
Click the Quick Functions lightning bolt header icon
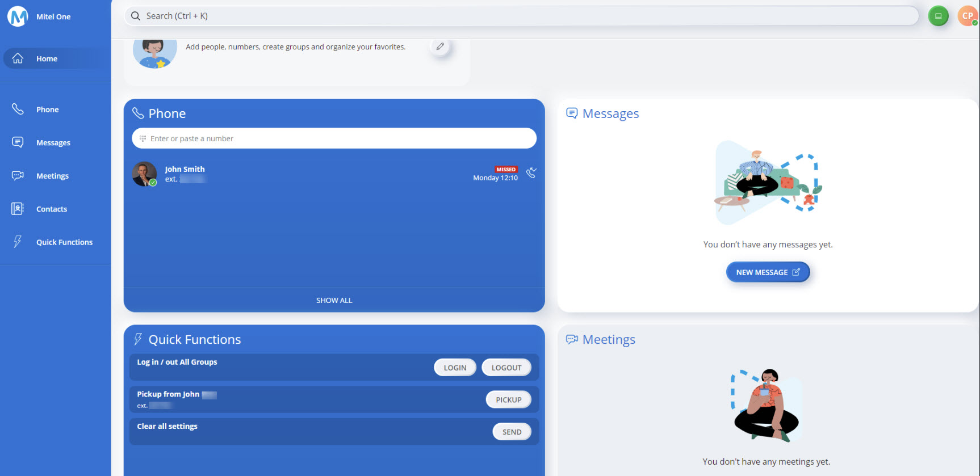pos(137,339)
